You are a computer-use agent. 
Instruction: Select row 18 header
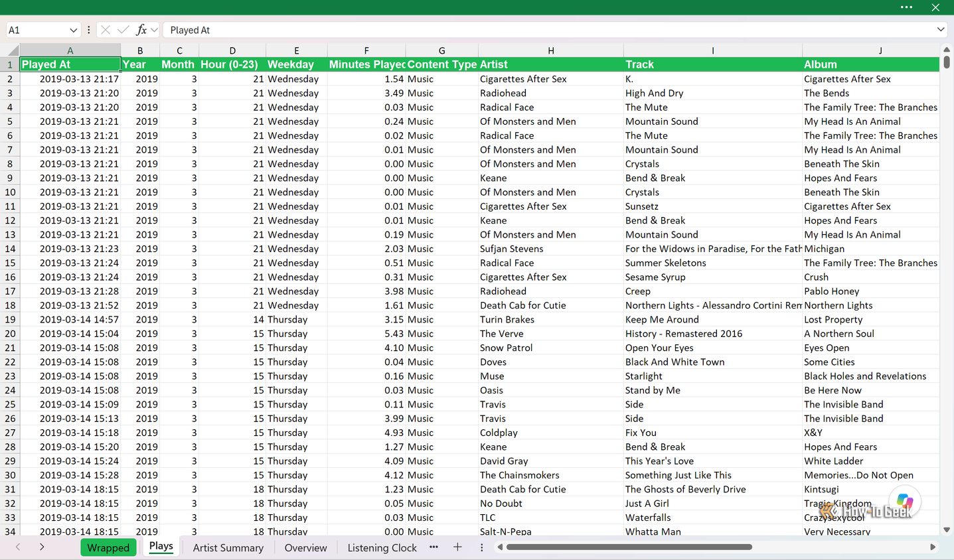10,305
